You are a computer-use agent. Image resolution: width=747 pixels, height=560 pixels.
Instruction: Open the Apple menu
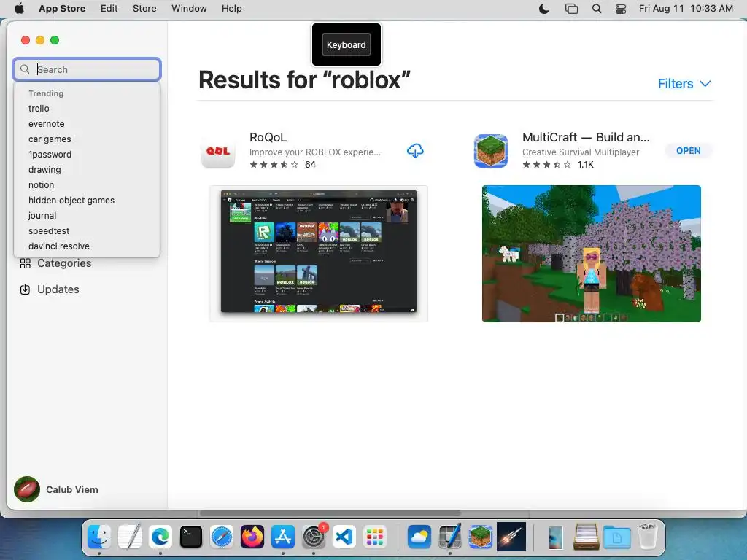[19, 9]
